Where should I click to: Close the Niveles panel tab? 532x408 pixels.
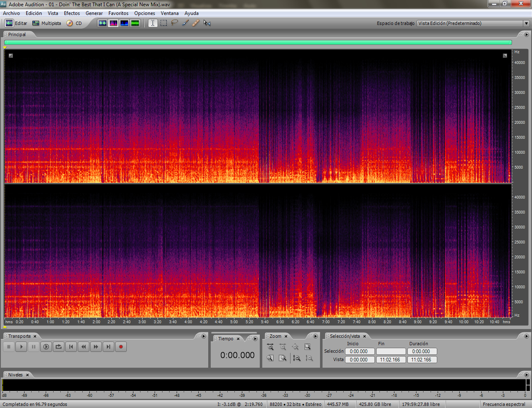27,375
